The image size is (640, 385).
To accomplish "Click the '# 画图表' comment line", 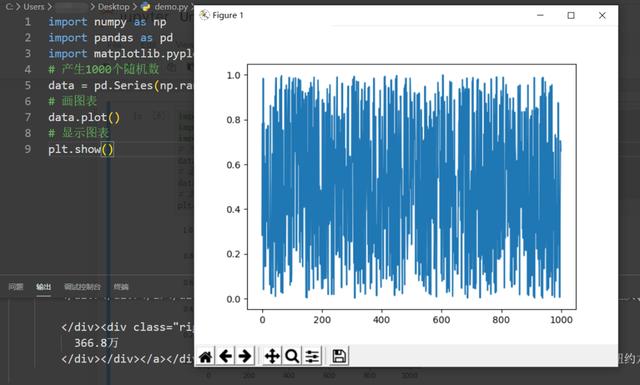I will pyautogui.click(x=72, y=101).
